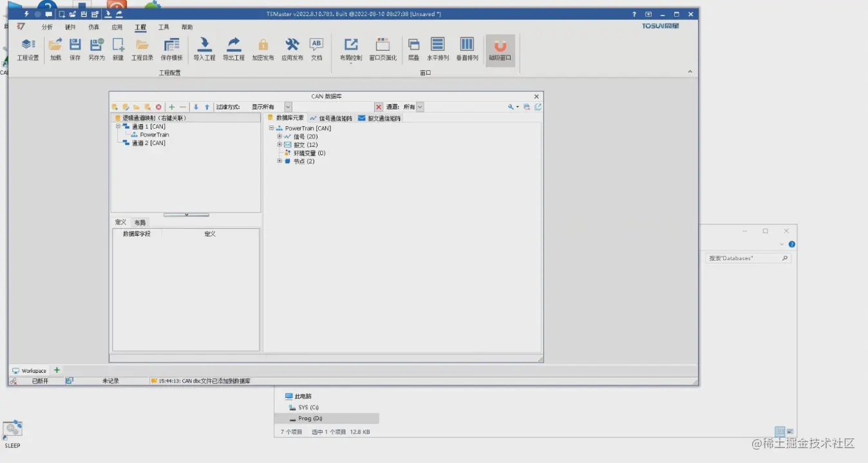
Task: Click blue down arrow in database toolbar
Action: [196, 107]
